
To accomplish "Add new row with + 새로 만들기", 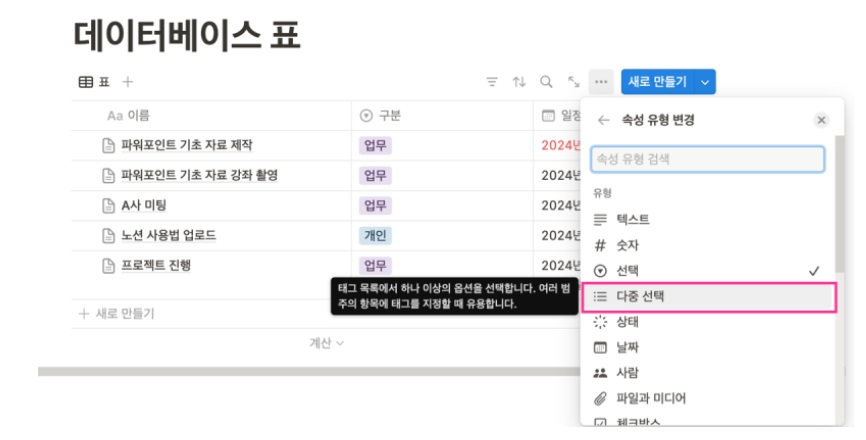I will (117, 314).
